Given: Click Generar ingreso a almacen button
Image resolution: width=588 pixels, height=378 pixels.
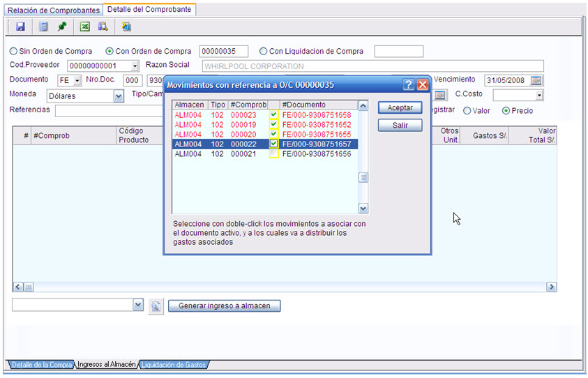Looking at the screenshot, I should 224,306.
